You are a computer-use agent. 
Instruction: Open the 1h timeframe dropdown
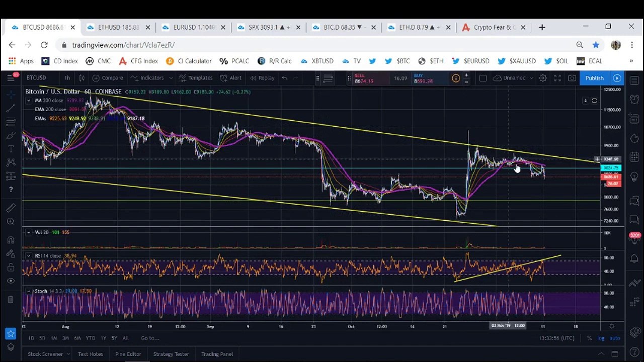point(67,78)
